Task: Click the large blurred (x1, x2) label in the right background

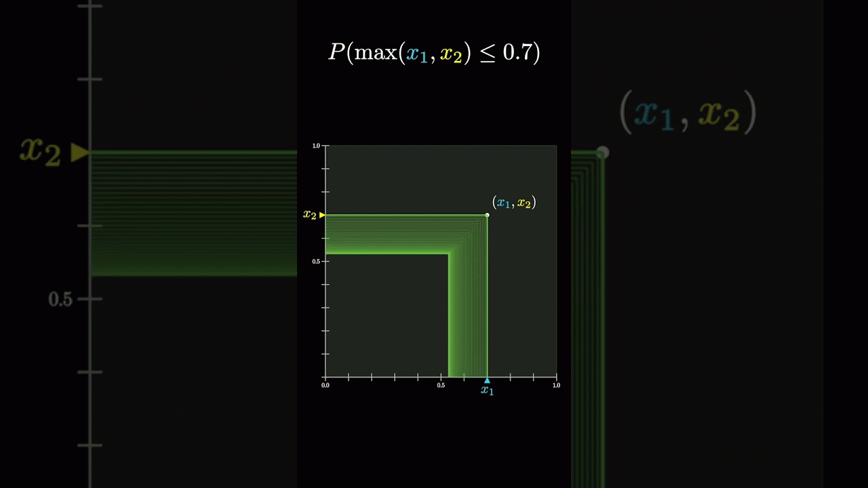Action: click(688, 113)
